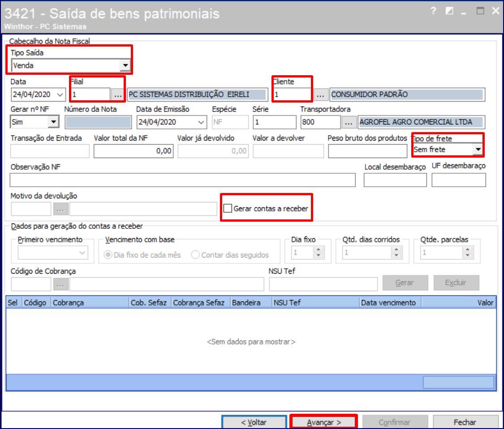Open Data de Emissão date dropdown
504x429 pixels.
point(201,122)
